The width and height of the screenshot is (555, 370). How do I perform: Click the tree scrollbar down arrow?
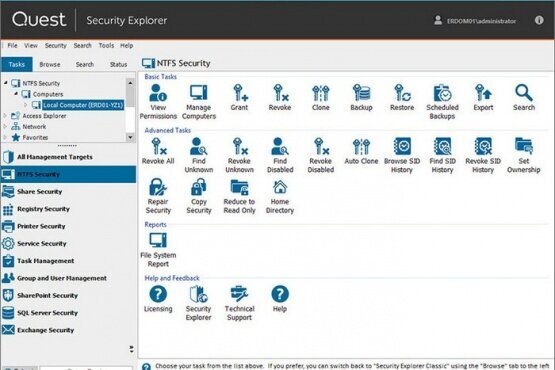coord(130,137)
